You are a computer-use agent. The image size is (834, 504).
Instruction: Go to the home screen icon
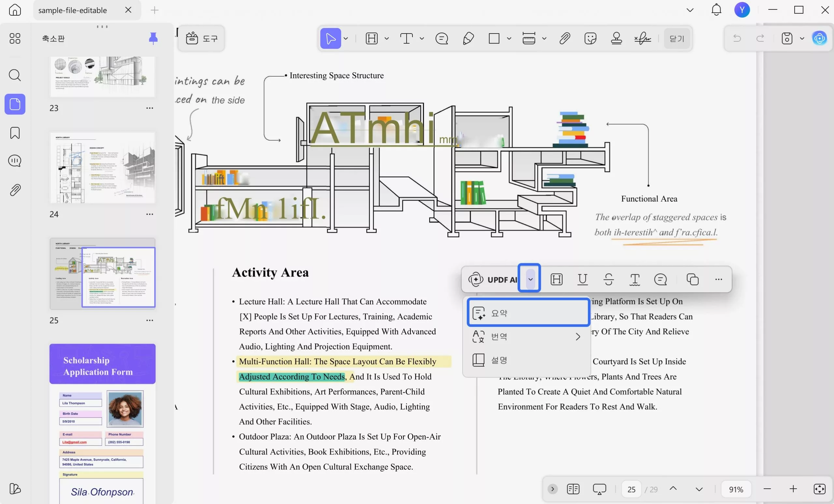[15, 10]
